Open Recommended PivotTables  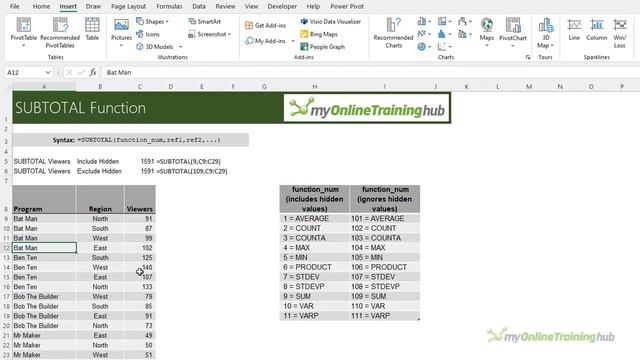point(60,33)
